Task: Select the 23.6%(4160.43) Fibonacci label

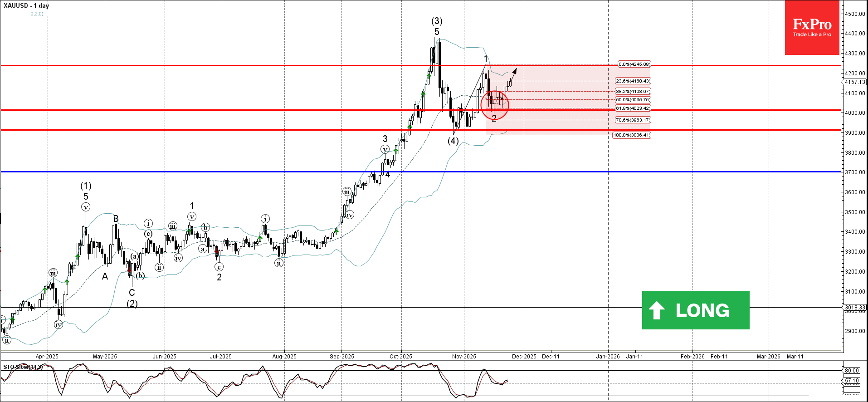Action: 633,81
